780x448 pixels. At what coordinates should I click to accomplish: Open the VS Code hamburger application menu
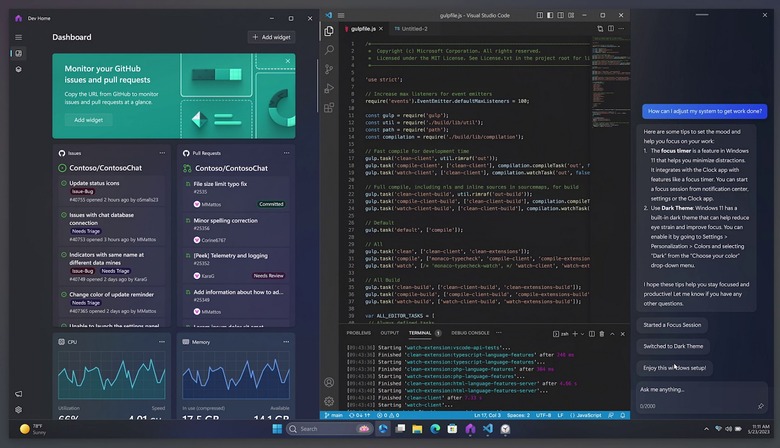[x=341, y=15]
